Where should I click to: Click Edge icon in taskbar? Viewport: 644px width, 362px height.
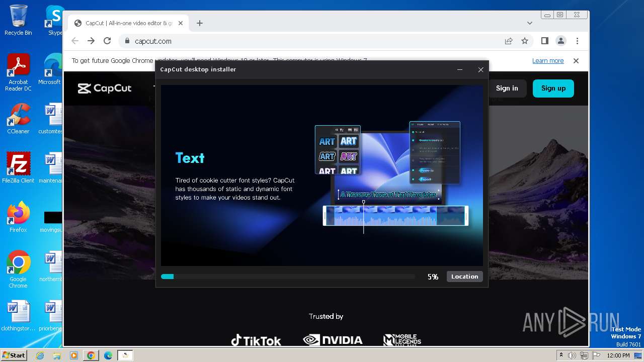108,355
